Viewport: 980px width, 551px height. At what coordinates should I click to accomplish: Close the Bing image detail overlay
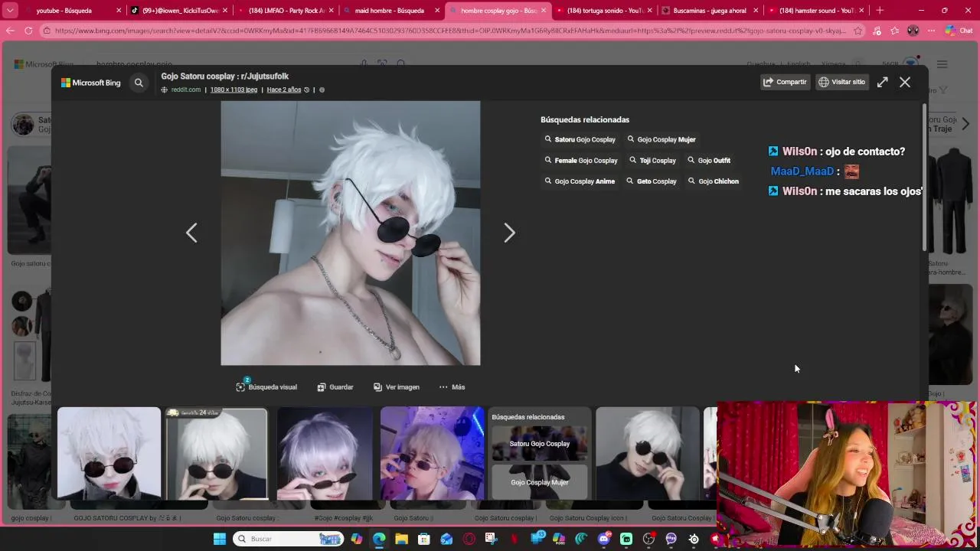[905, 82]
